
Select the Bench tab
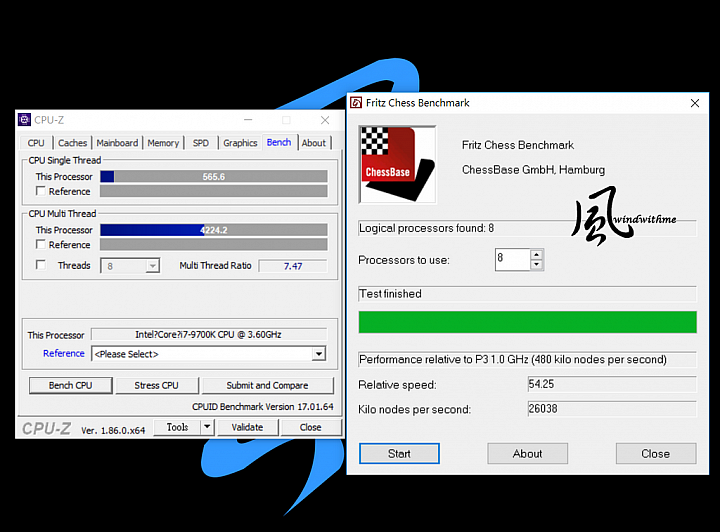click(279, 142)
